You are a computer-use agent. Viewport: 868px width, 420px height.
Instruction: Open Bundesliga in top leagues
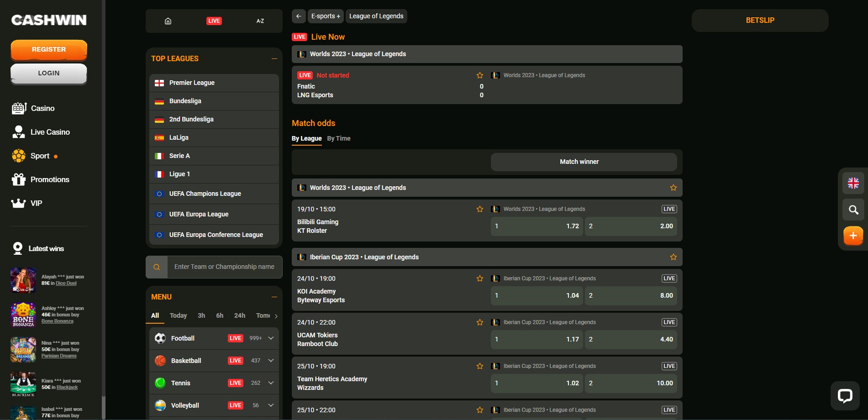tap(214, 101)
